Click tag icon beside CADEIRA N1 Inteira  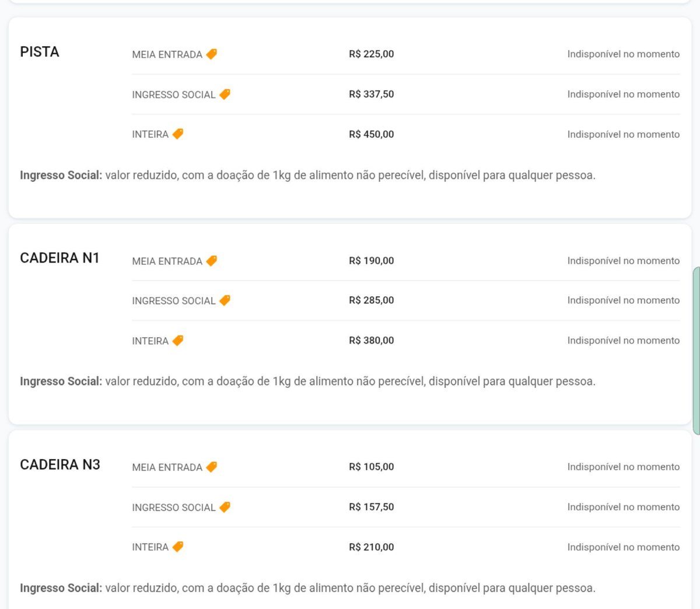coord(178,340)
